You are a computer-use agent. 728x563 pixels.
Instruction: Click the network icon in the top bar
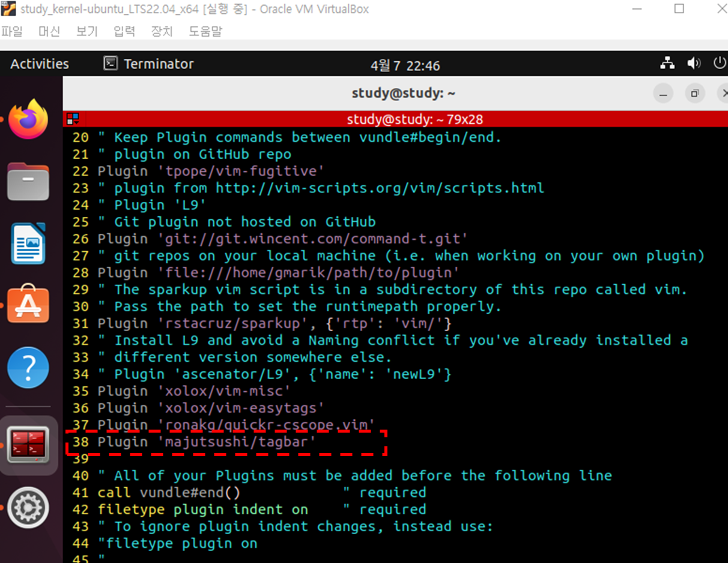[667, 62]
